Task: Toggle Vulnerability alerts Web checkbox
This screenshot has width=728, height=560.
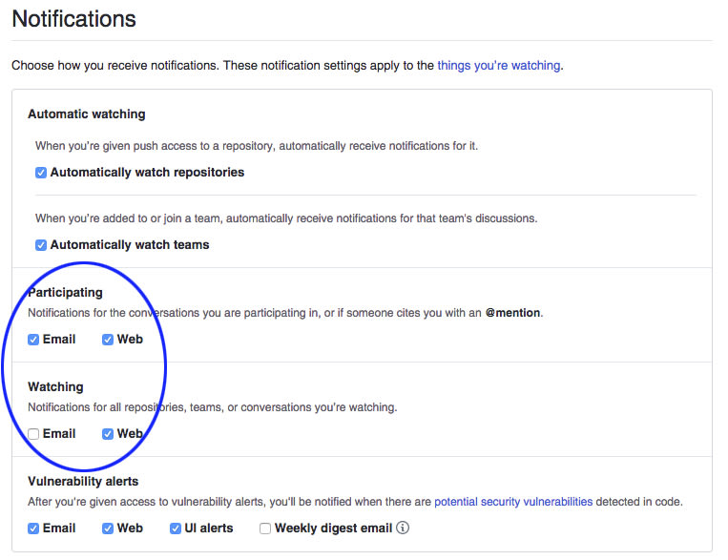Action: [x=108, y=529]
